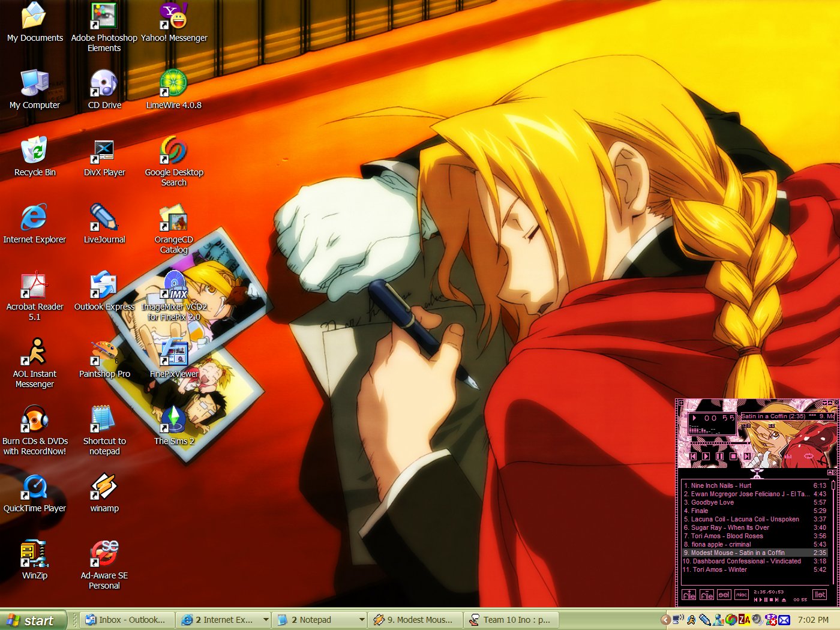Open DivX Player shortcut
840x630 pixels.
coord(104,157)
